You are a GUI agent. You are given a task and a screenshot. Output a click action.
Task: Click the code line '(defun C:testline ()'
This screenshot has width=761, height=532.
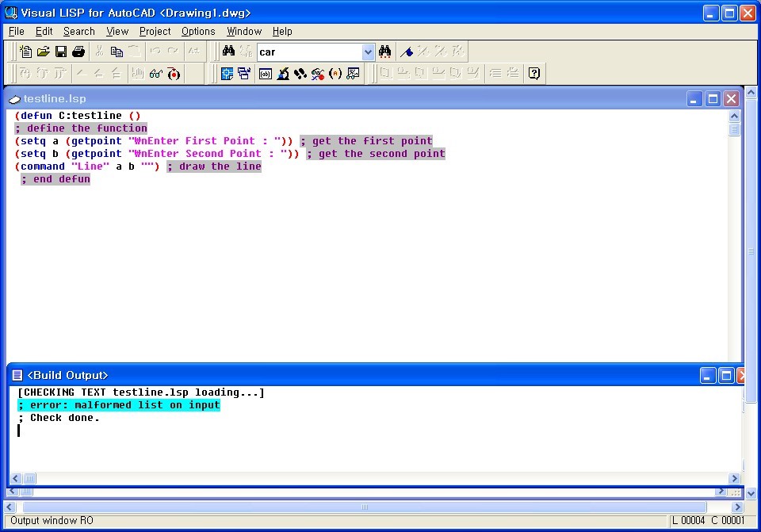tap(78, 116)
